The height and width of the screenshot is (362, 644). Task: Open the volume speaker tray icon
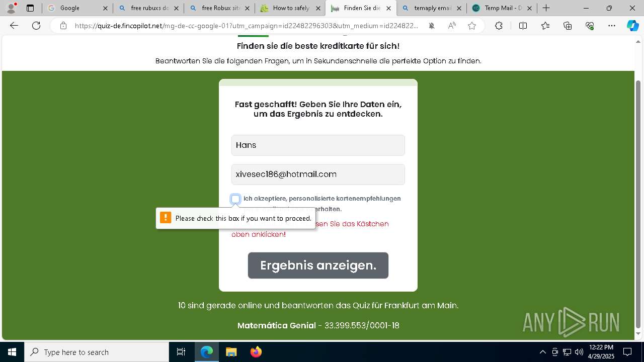[x=579, y=352]
